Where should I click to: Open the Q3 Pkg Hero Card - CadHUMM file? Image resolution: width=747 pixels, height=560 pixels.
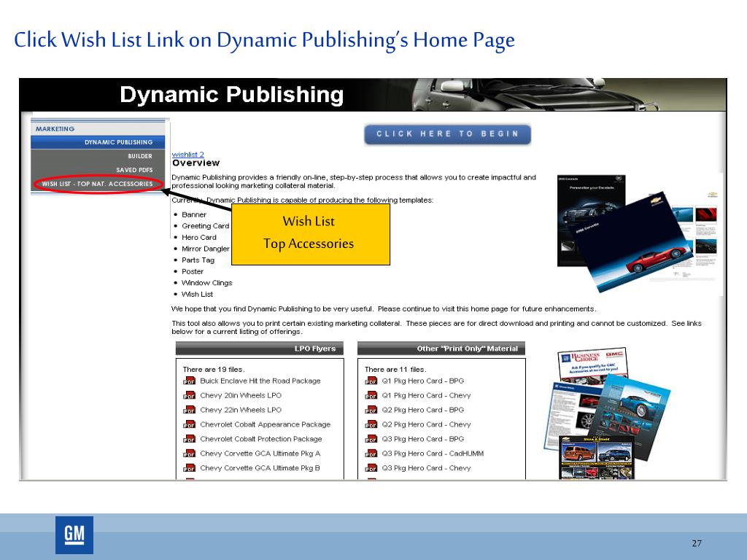click(433, 454)
